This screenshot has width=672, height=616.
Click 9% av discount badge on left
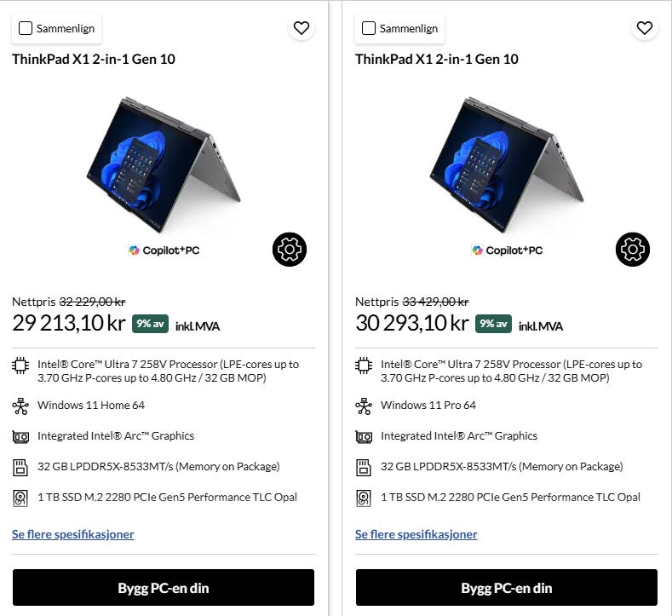[x=150, y=324]
